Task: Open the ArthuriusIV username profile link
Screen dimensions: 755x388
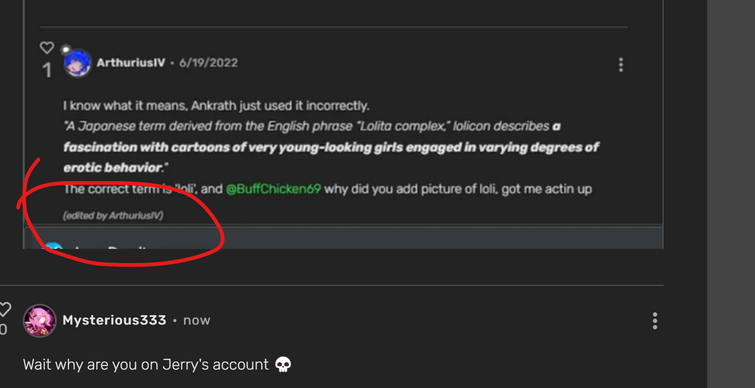Action: coord(130,63)
